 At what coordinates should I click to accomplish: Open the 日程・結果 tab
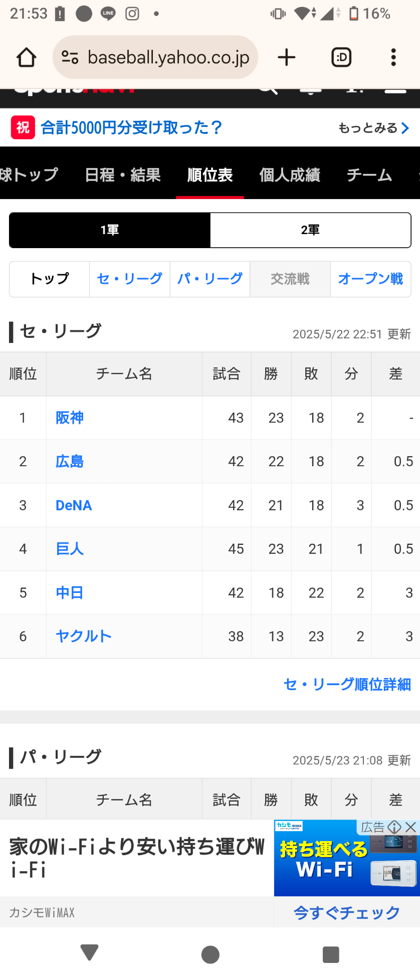click(x=123, y=175)
